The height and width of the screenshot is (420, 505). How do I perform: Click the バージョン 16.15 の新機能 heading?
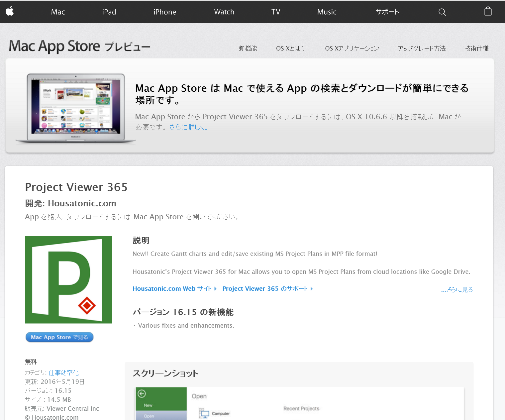pyautogui.click(x=183, y=312)
